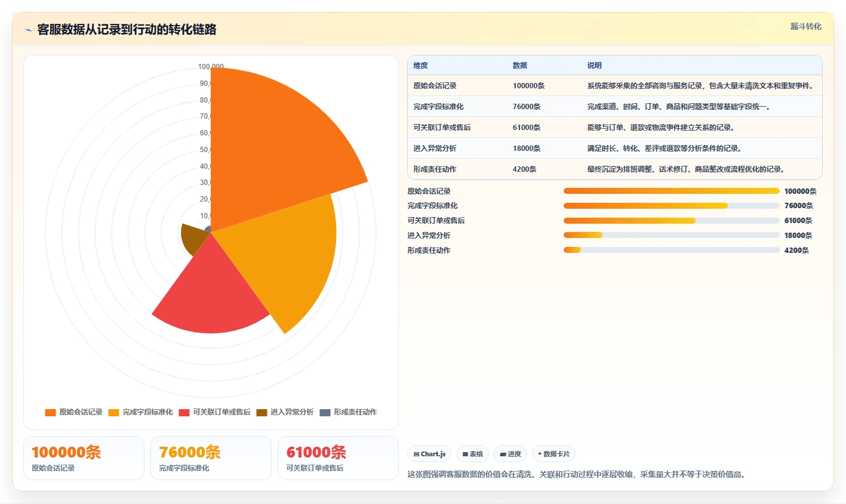Toggle 形成责任动作 legend swatch under the chart
This screenshot has height=504, width=846.
tap(325, 412)
